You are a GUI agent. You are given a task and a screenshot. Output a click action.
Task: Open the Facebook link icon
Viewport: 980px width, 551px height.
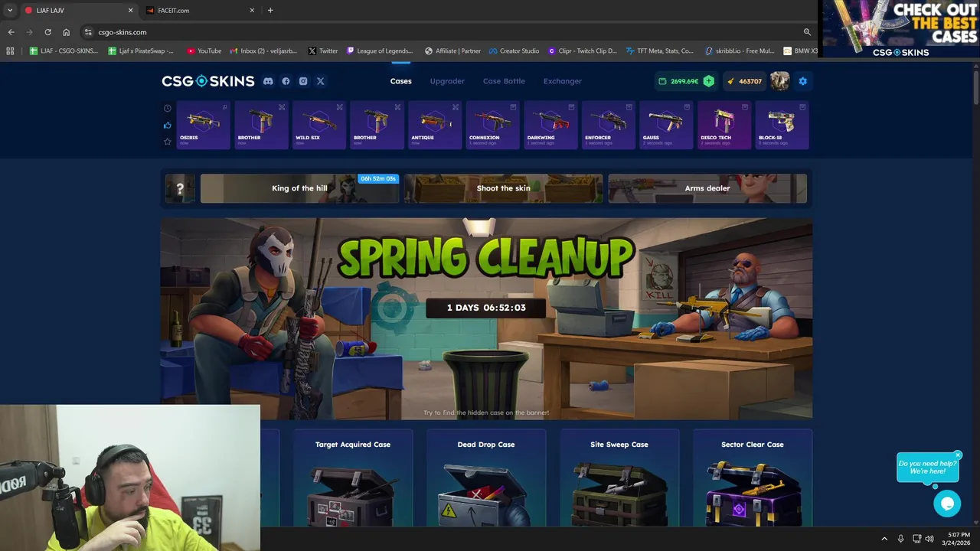(x=286, y=81)
